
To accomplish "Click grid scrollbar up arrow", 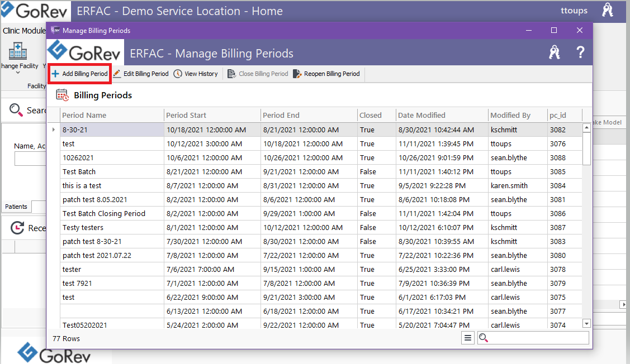I will pyautogui.click(x=586, y=128).
